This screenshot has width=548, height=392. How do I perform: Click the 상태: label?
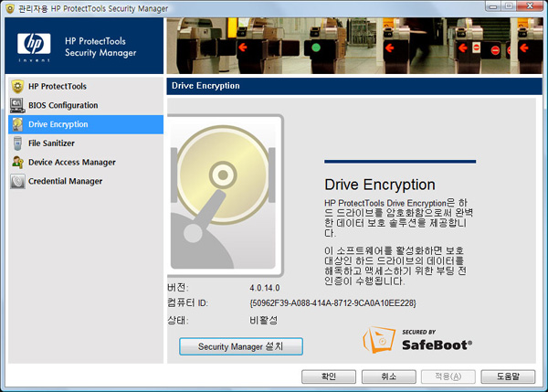pyautogui.click(x=178, y=320)
